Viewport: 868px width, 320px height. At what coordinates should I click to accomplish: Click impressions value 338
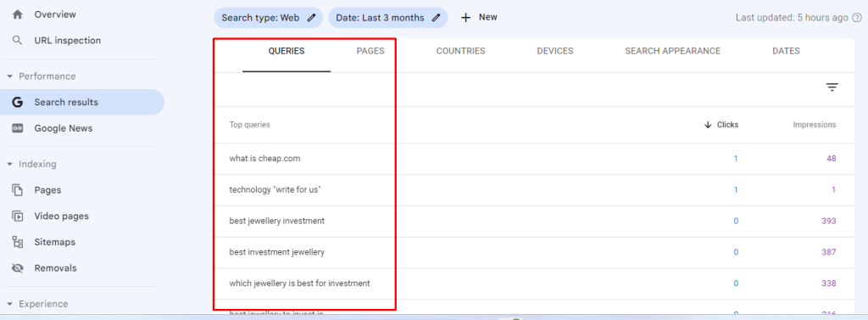[x=829, y=284]
